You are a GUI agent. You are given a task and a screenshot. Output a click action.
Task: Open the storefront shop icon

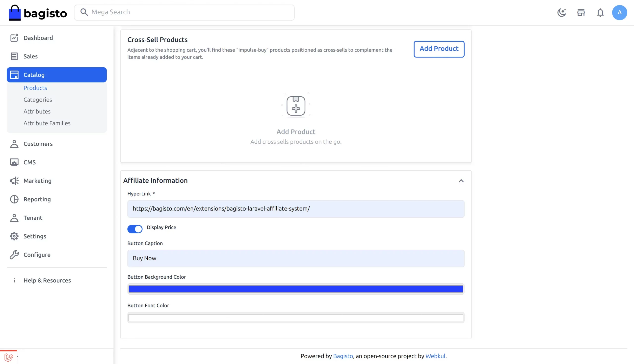pyautogui.click(x=581, y=12)
